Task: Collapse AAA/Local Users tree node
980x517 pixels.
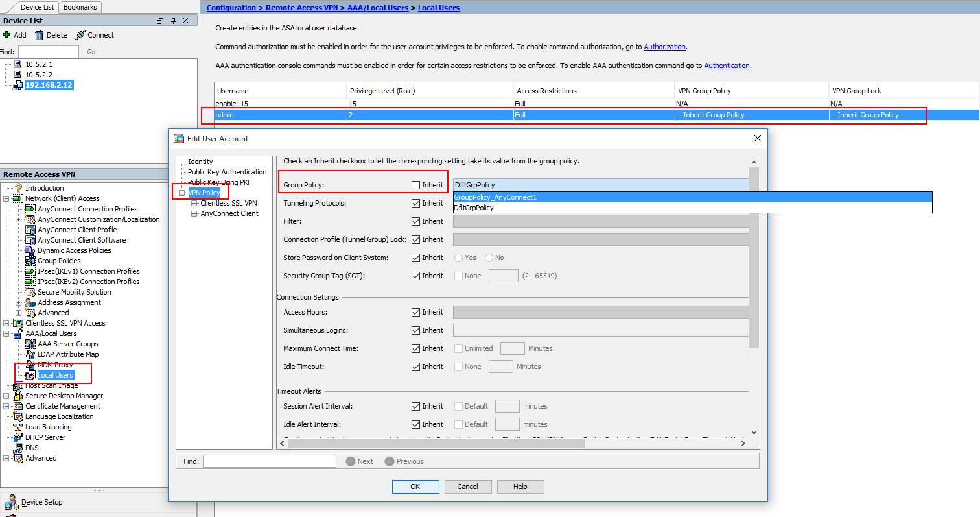Action: 6,333
